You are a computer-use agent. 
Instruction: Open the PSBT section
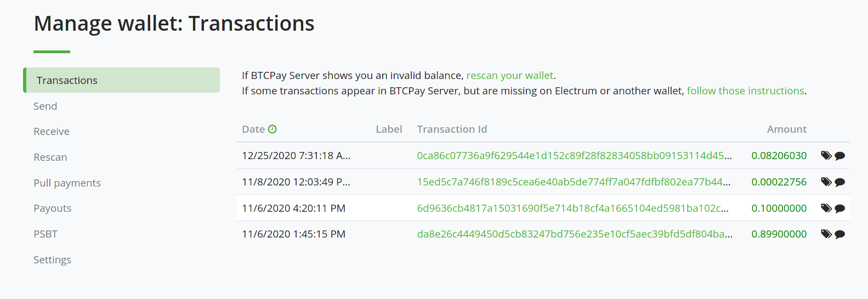click(x=46, y=234)
